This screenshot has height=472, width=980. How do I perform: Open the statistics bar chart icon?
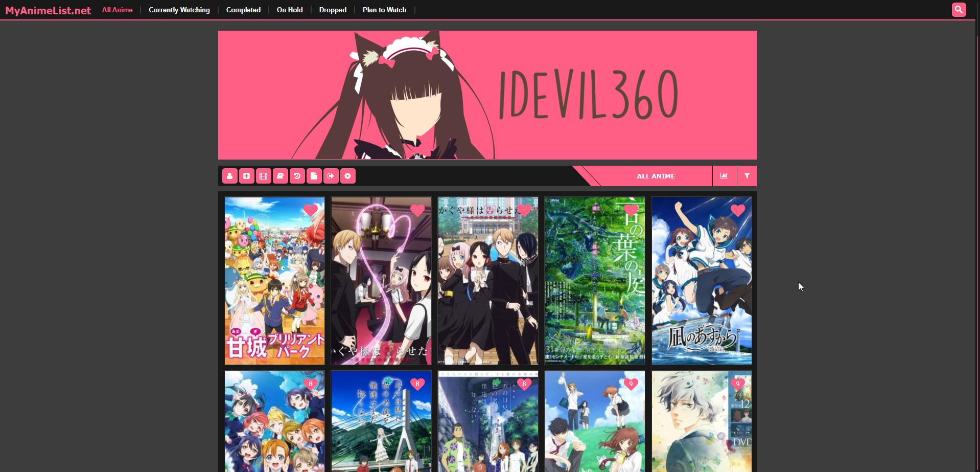pos(724,176)
